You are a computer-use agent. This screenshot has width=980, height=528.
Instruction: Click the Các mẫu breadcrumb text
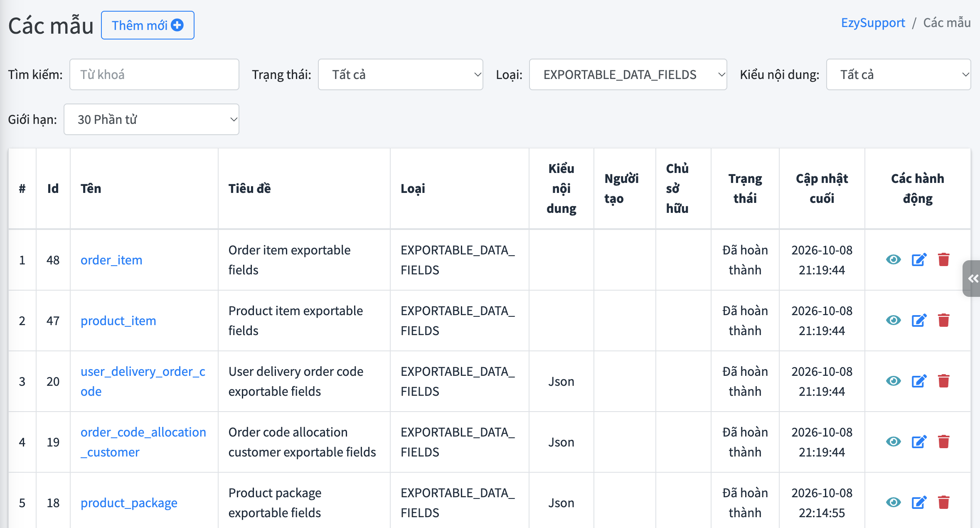pyautogui.click(x=947, y=22)
